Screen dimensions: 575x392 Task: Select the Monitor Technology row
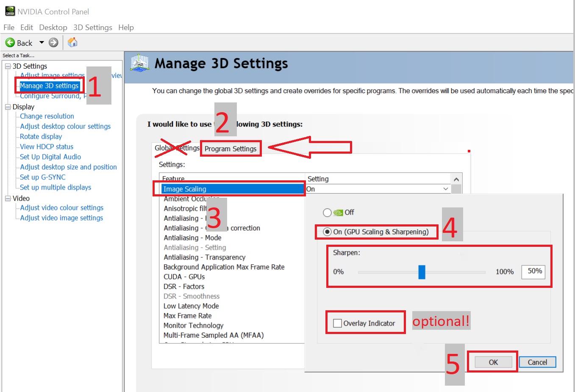click(x=194, y=326)
